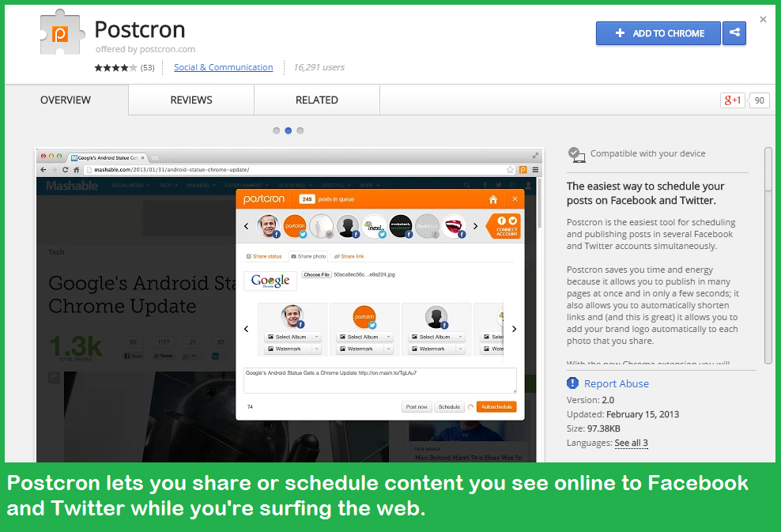Click the share icon next to Add to Chrome
Image resolution: width=781 pixels, height=532 pixels.
[734, 33]
